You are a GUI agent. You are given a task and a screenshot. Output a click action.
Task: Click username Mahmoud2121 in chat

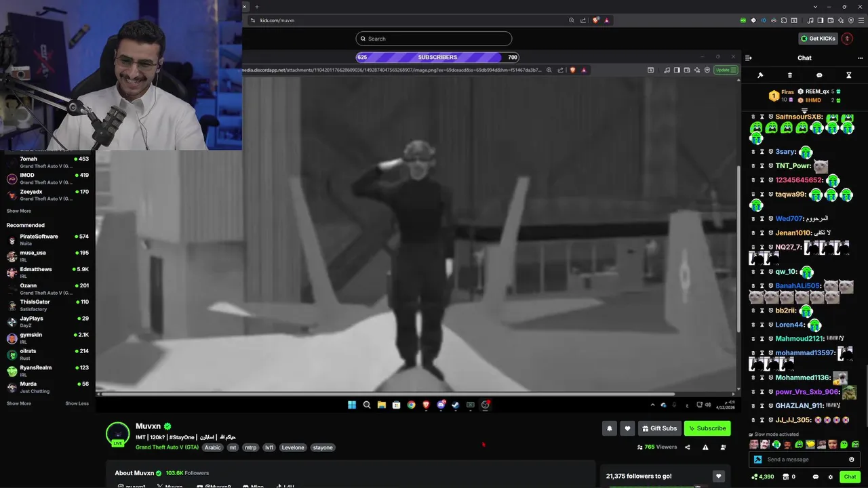coord(799,339)
